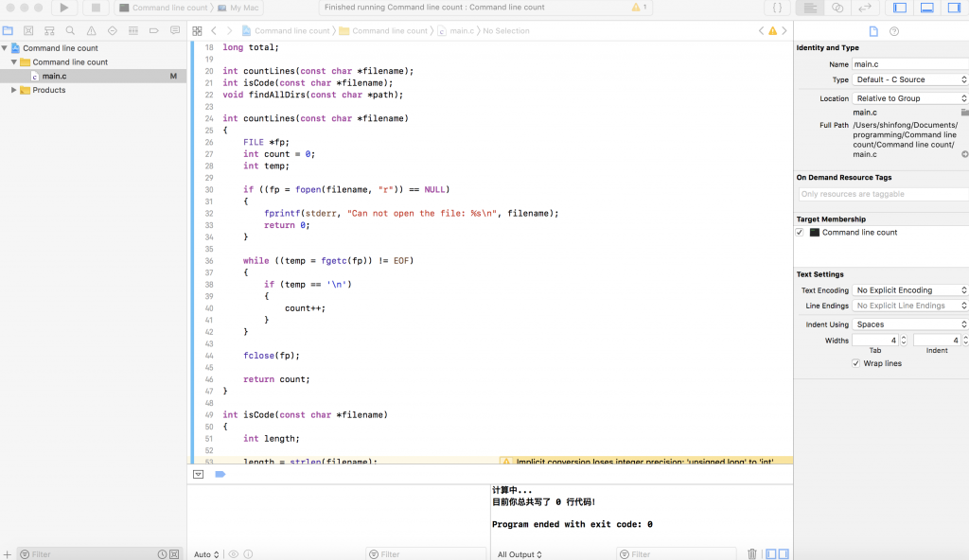Toggle breakpoints activation in debug bar
Screen dimensions: 969x560
pyautogui.click(x=220, y=474)
